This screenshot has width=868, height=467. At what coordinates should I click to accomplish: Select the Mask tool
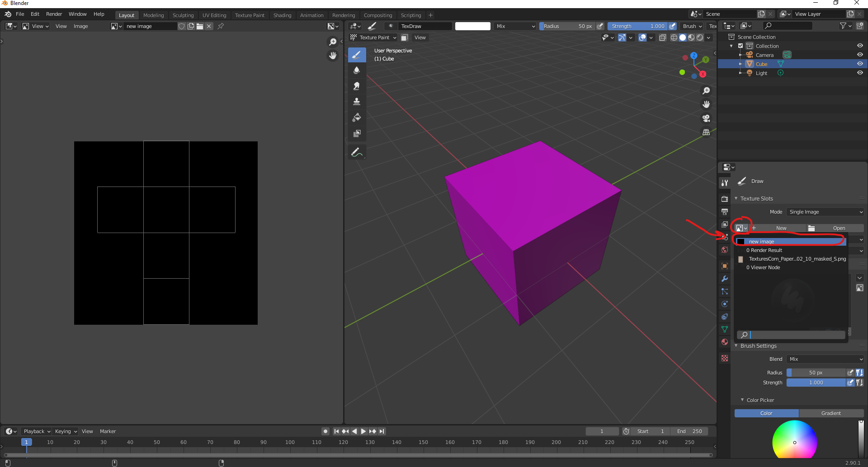click(x=357, y=133)
